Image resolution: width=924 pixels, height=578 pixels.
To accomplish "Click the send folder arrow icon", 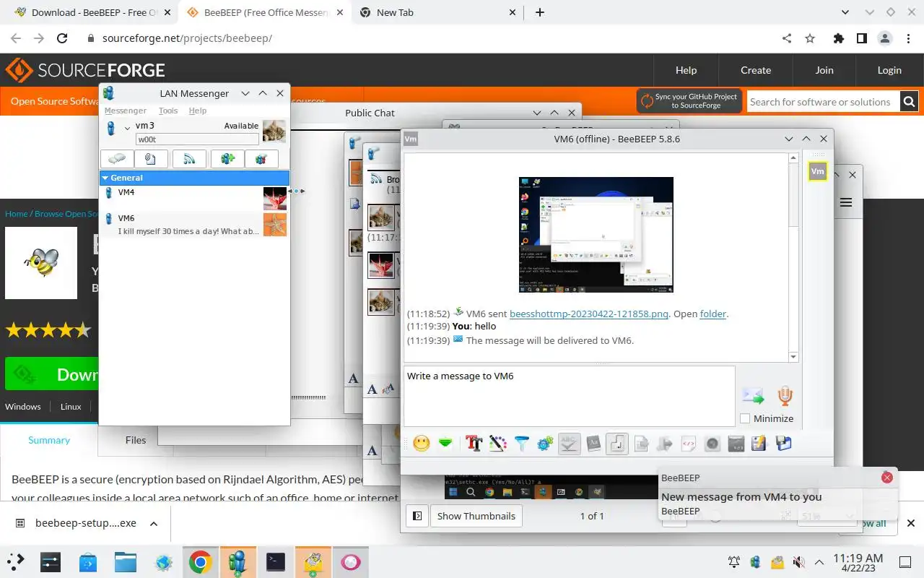I will pos(665,444).
